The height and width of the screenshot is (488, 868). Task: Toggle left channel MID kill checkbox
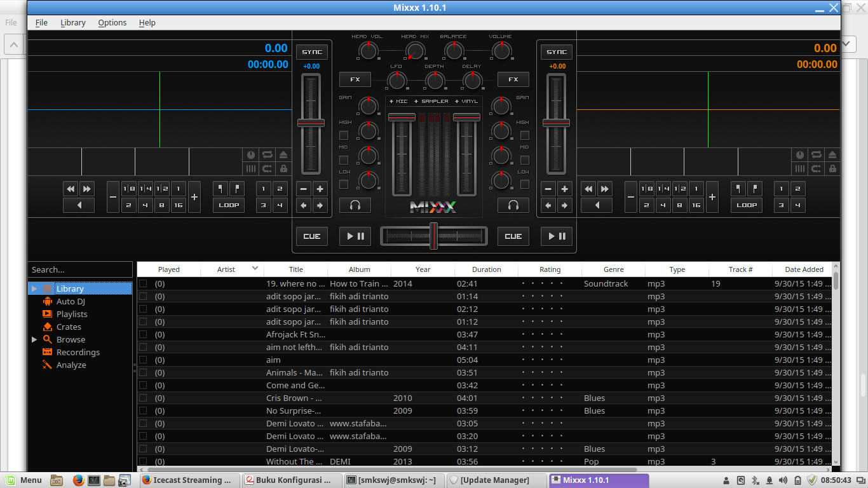click(344, 160)
